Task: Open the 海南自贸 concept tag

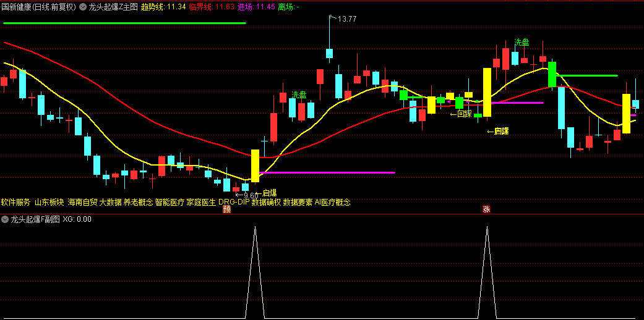Action: click(x=82, y=202)
